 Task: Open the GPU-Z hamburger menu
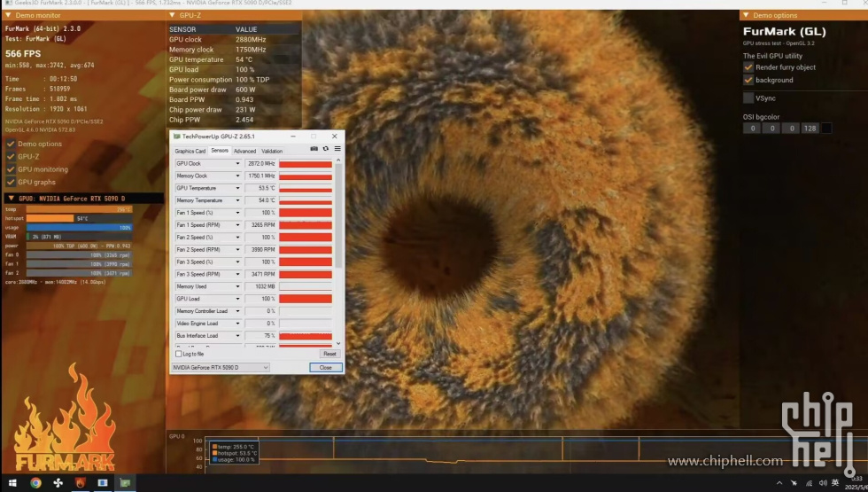pyautogui.click(x=337, y=149)
